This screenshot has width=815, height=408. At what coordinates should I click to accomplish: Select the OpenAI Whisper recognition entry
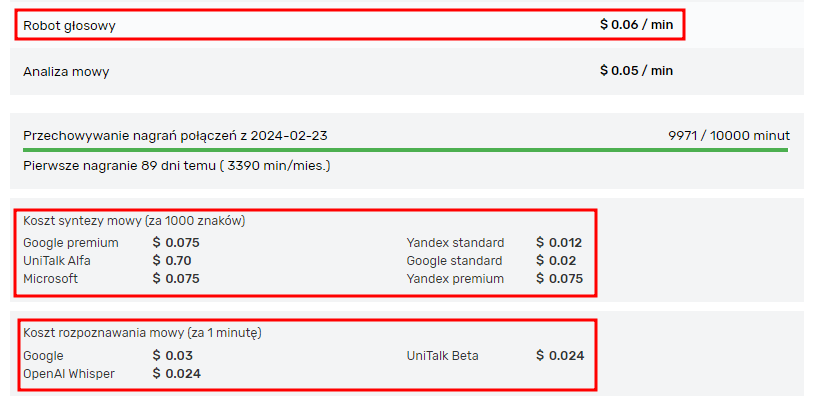(68, 374)
